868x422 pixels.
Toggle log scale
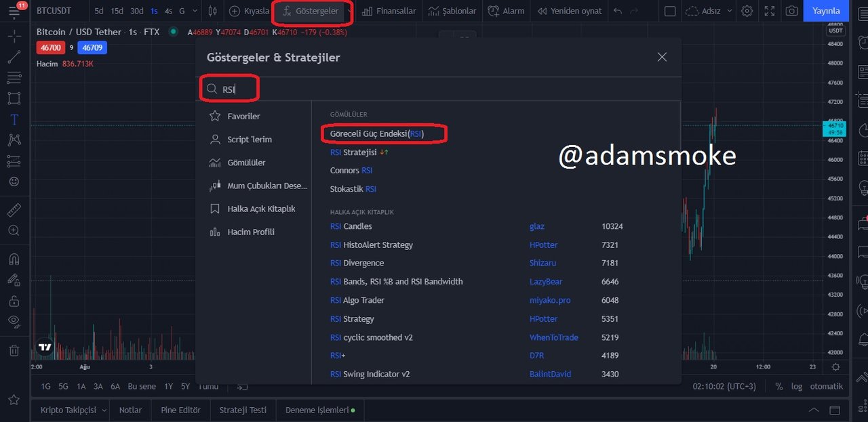point(797,386)
